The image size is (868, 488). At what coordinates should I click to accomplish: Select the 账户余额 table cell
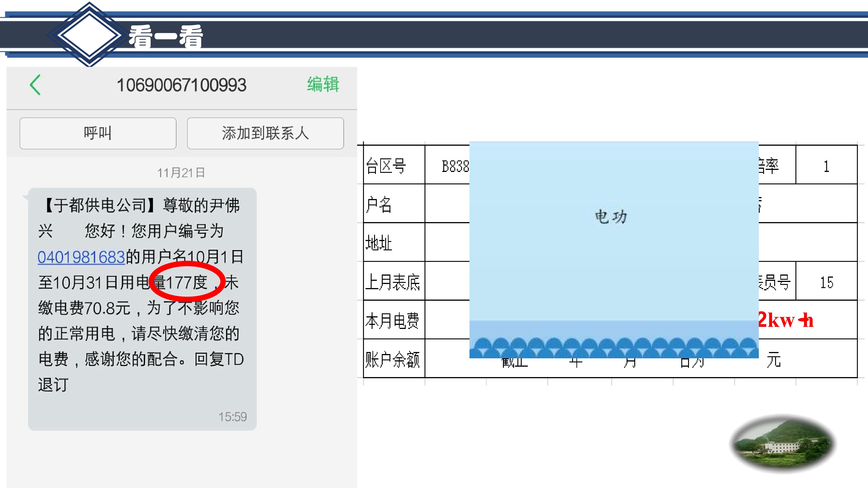coord(394,359)
